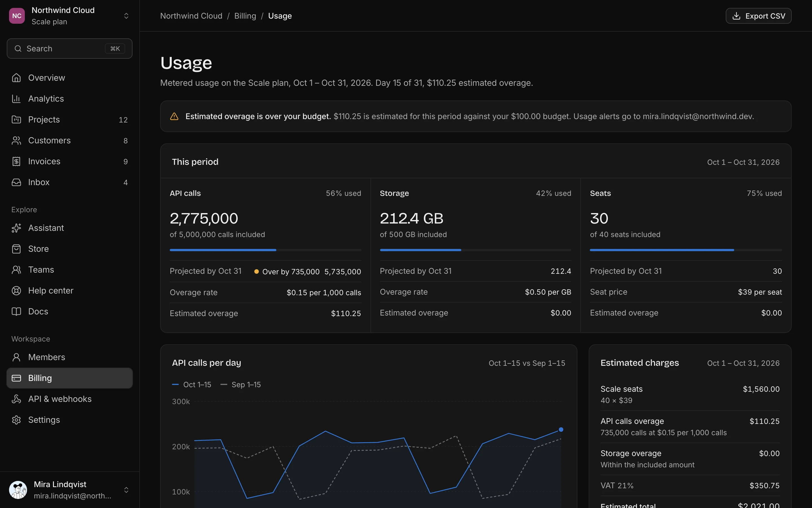Click the Northwind Cloud breadcrumb link
812x508 pixels.
tap(191, 16)
